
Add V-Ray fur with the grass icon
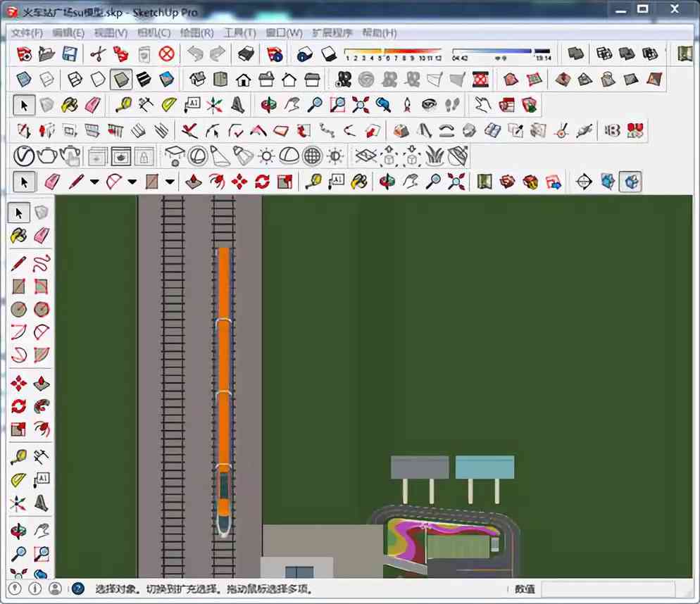(435, 156)
